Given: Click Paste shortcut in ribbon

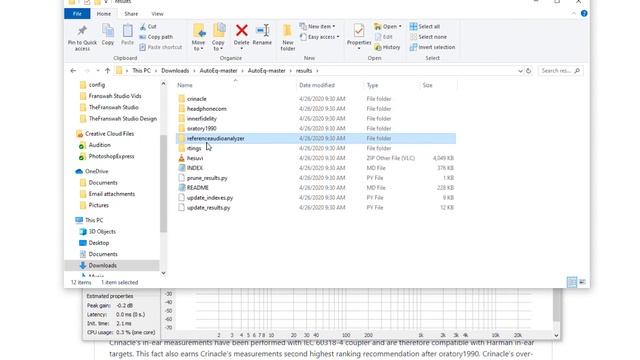Looking at the screenshot, I should [x=160, y=47].
